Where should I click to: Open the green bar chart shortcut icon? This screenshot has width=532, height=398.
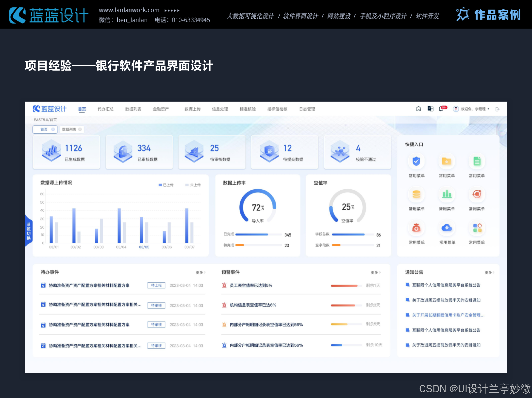point(446,195)
